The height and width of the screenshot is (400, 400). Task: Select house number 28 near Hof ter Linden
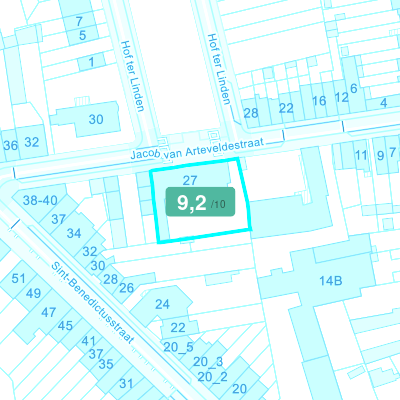(x=251, y=113)
